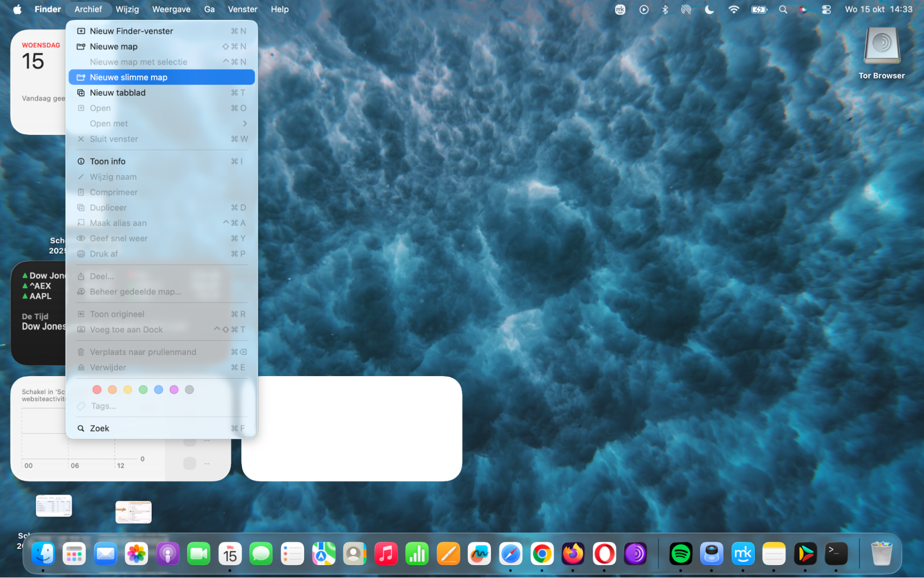
Task: Toggle Wi-Fi from the menu bar
Action: [734, 9]
